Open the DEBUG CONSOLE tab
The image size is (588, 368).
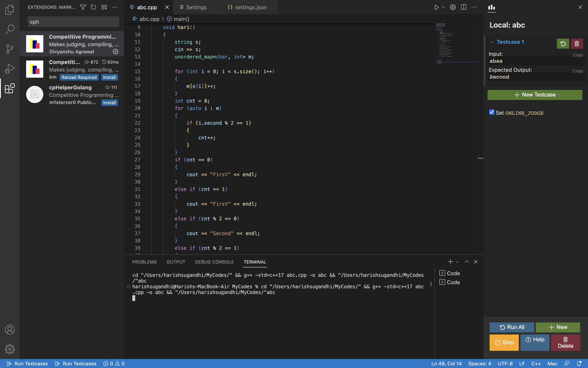[x=214, y=262]
